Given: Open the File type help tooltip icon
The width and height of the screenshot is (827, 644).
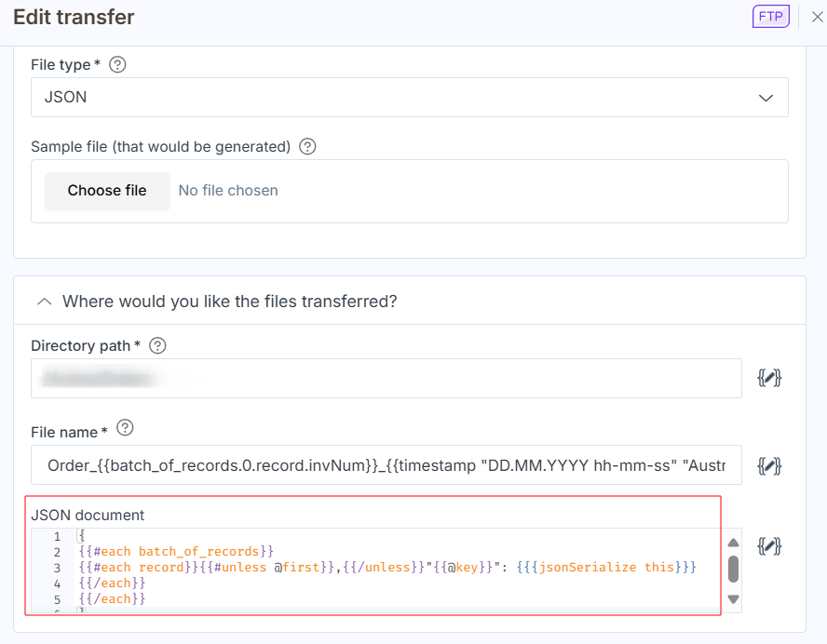Looking at the screenshot, I should pos(117,65).
